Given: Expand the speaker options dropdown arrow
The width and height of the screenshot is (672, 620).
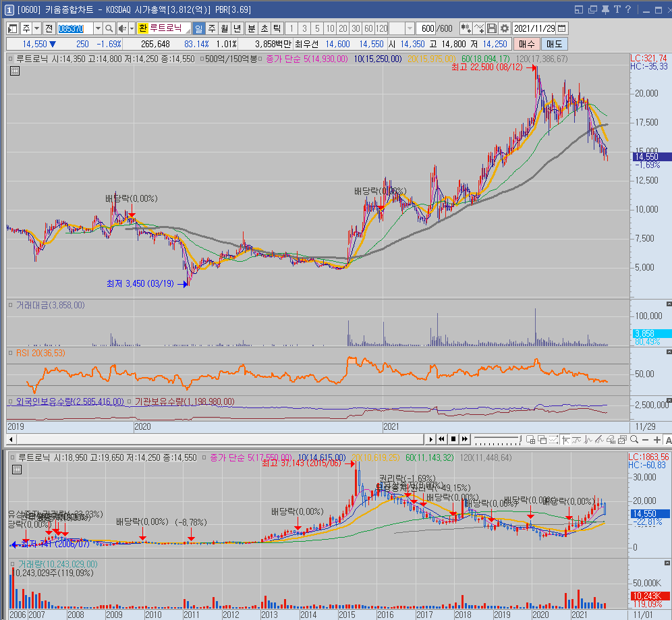Looking at the screenshot, I should point(132,28).
